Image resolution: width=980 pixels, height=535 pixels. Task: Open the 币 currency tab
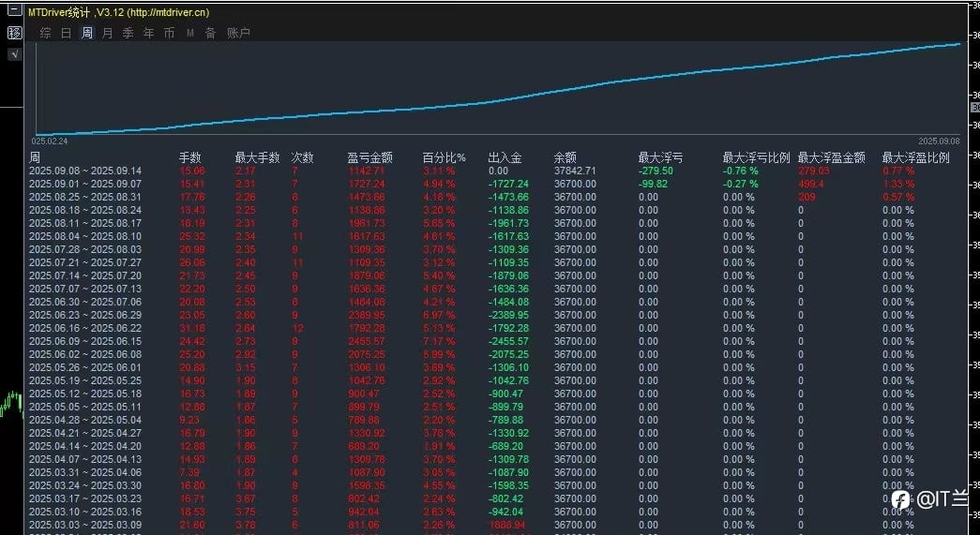pos(170,33)
